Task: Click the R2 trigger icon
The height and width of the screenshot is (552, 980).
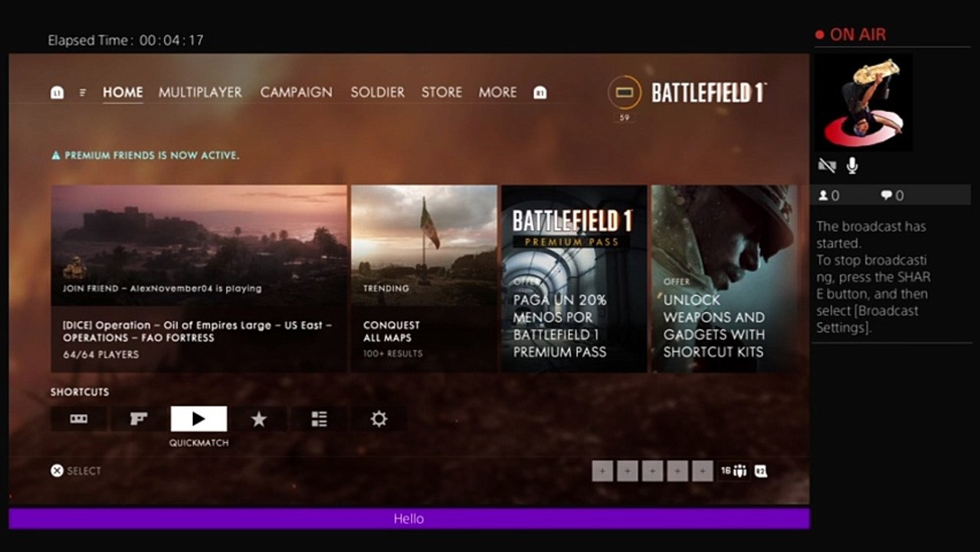Action: click(761, 471)
